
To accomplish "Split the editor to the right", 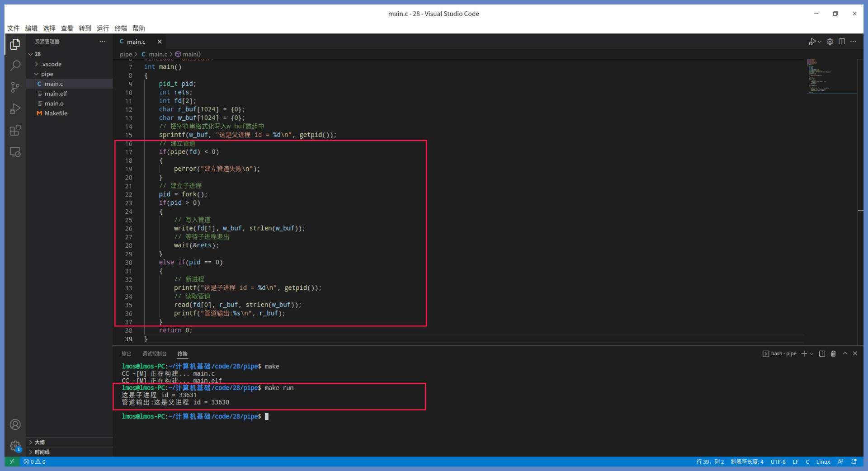I will (842, 42).
